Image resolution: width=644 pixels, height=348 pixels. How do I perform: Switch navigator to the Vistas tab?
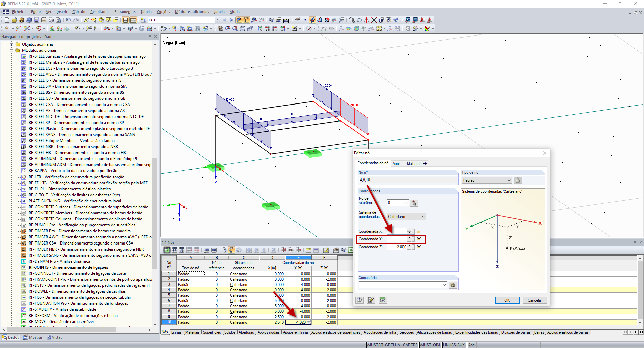(54, 337)
